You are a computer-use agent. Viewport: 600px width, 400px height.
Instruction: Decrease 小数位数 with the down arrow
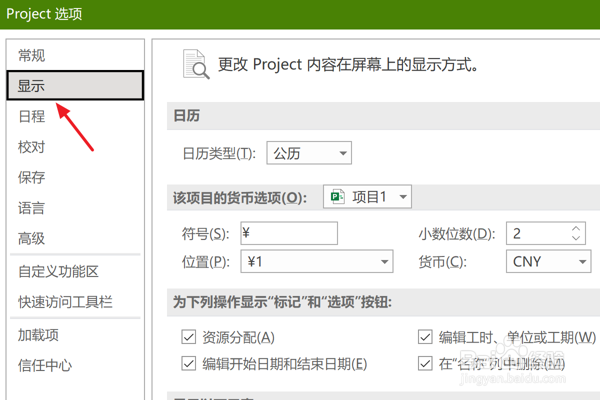click(x=576, y=238)
